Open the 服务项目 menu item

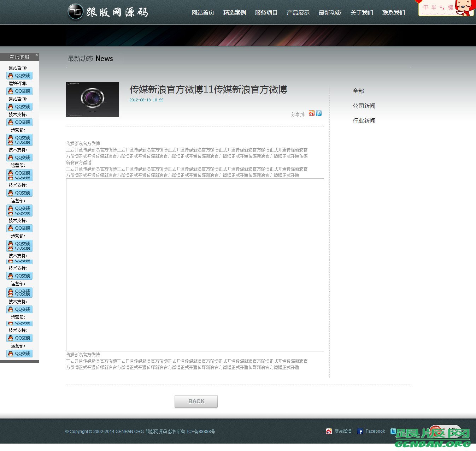pyautogui.click(x=266, y=13)
